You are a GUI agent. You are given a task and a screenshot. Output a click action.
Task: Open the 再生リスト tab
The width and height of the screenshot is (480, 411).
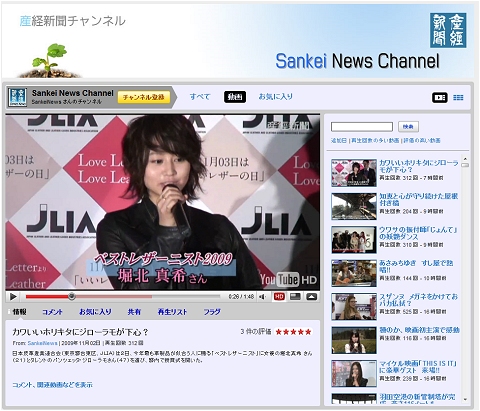pyautogui.click(x=172, y=312)
